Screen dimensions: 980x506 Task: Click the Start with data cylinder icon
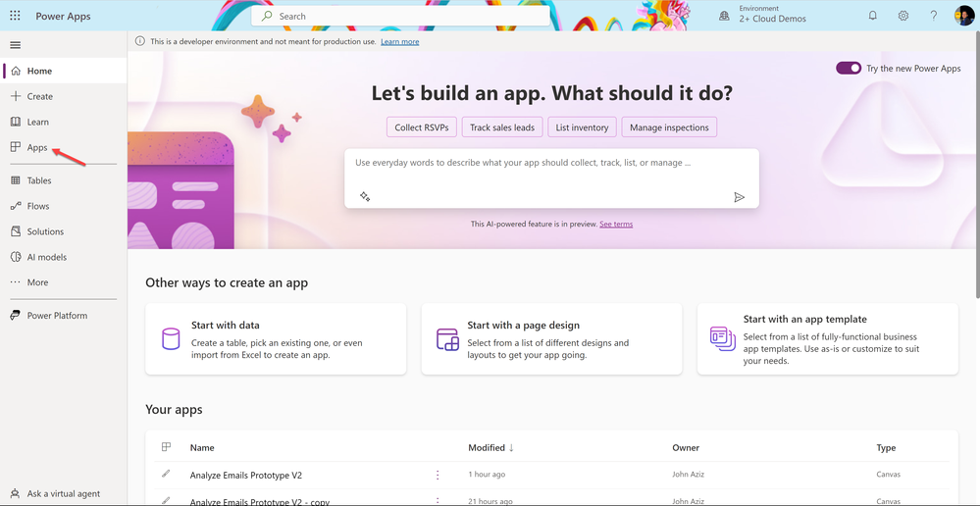[x=171, y=338]
